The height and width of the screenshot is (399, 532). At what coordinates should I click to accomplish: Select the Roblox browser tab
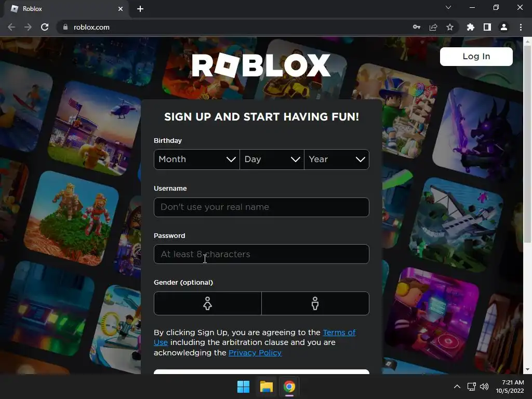[67, 9]
